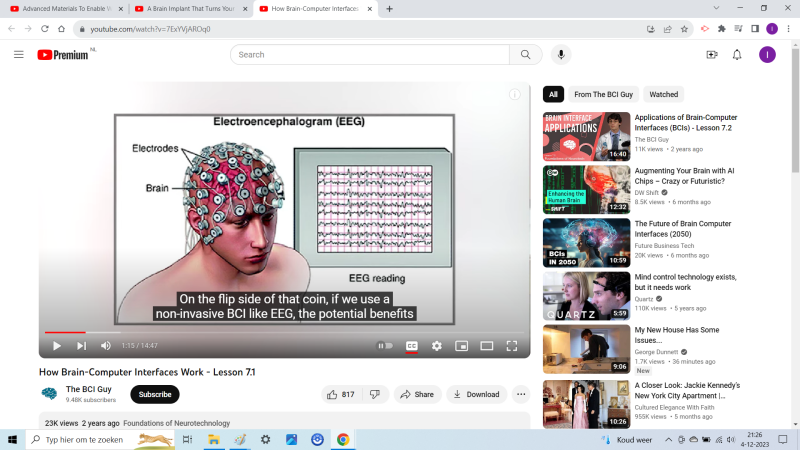Viewport: 800px width, 450px height.
Task: Seek on the video progress bar
Action: click(x=284, y=332)
